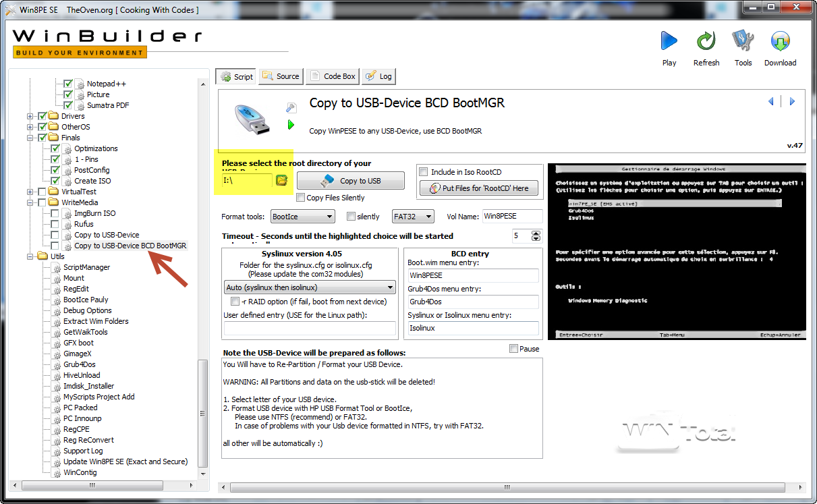Click the USB stick script image

pos(252,119)
